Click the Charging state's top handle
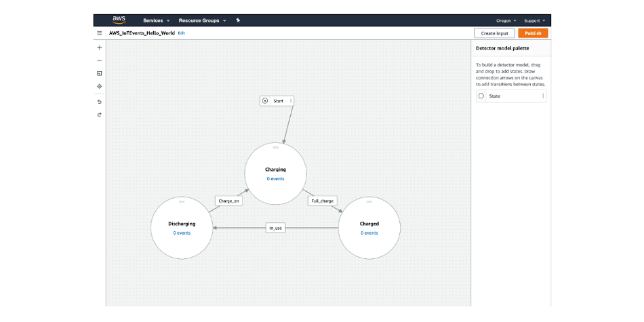This screenshot has width=644, height=322. click(x=276, y=146)
